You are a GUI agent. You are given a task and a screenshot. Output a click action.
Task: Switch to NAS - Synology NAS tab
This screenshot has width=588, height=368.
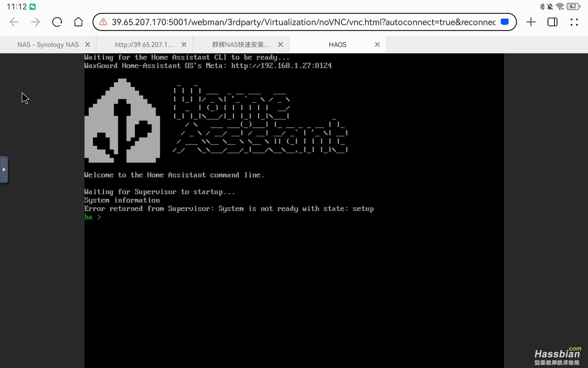48,45
